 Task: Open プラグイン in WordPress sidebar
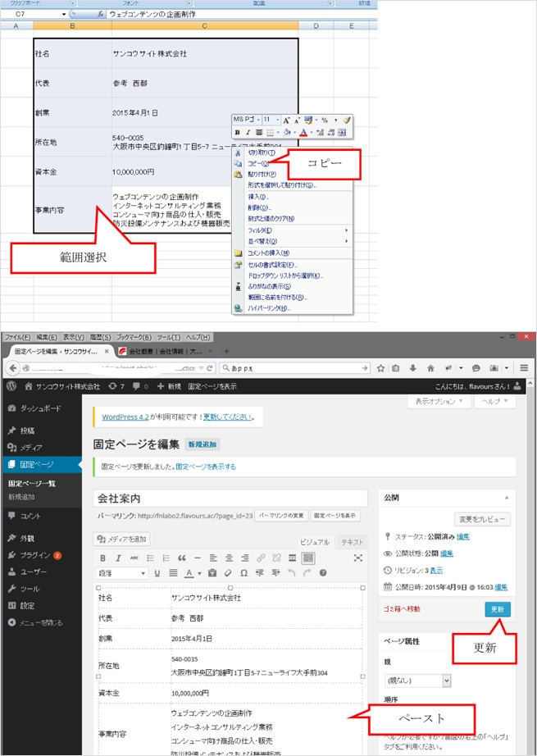[41, 555]
